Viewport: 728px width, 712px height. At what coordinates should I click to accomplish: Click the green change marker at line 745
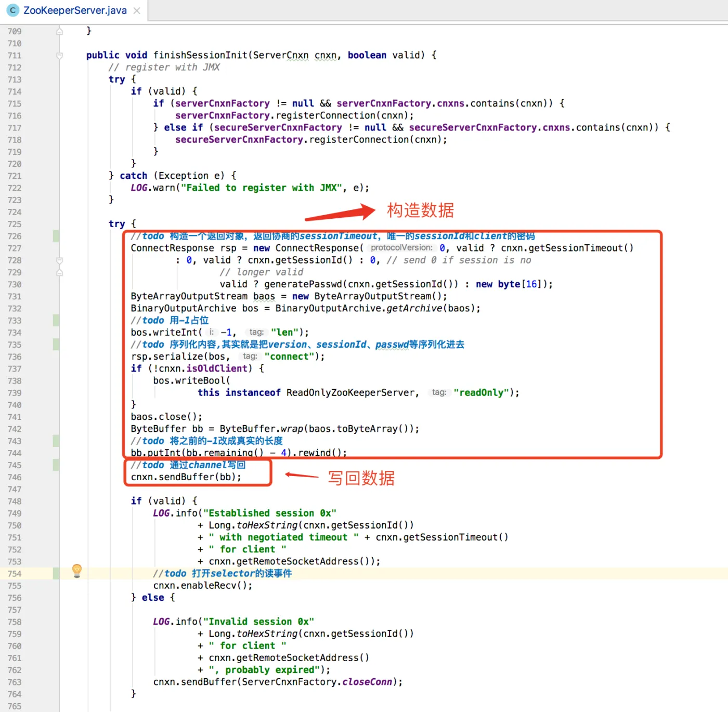(x=56, y=465)
